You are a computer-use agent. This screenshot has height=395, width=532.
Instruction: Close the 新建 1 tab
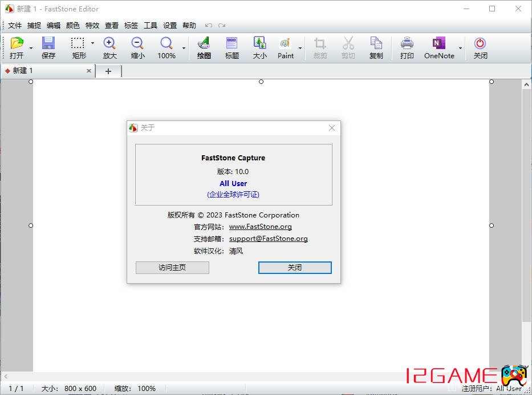89,71
